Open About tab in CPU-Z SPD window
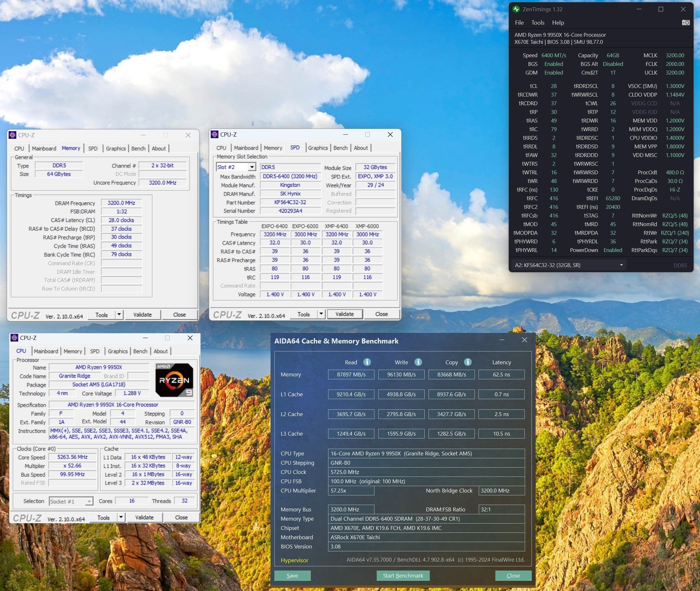The width and height of the screenshot is (700, 591). point(361,148)
